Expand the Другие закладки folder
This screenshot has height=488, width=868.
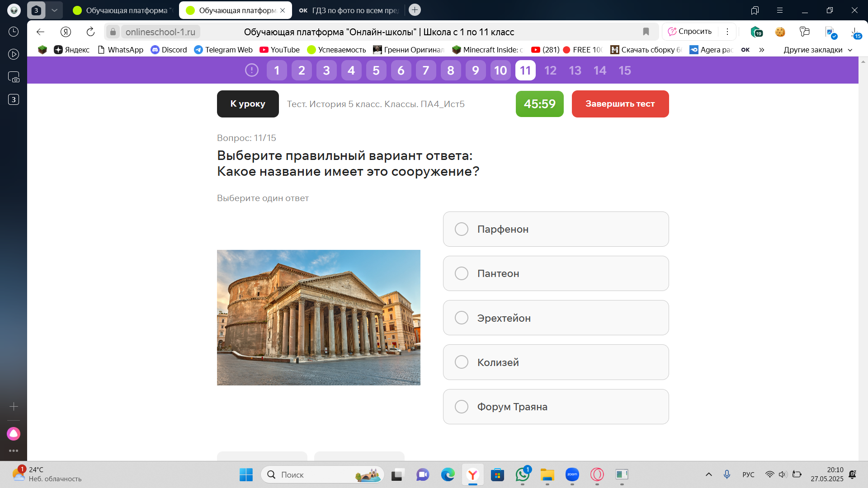point(818,50)
